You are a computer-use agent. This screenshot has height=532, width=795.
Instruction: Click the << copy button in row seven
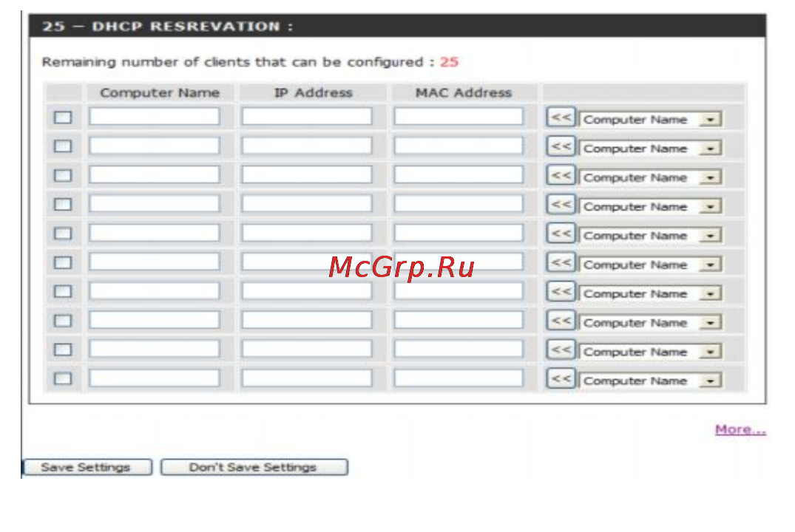[561, 291]
